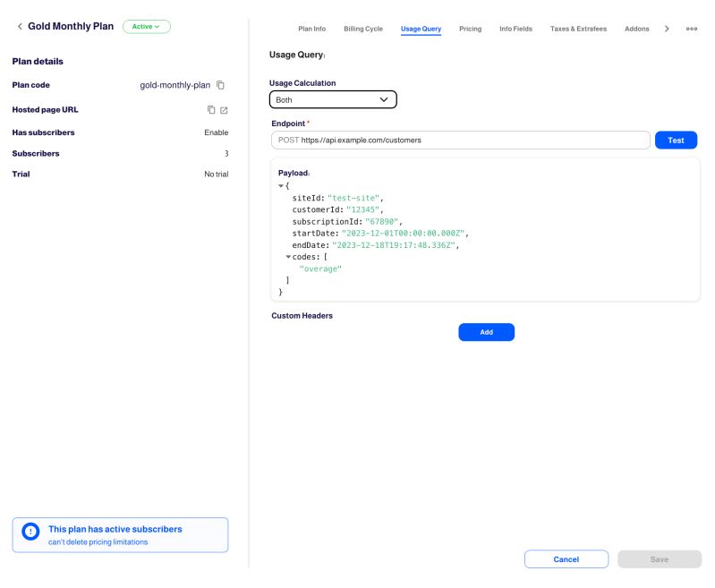Cancel the usage query changes
The height and width of the screenshot is (588, 715).
[566, 559]
